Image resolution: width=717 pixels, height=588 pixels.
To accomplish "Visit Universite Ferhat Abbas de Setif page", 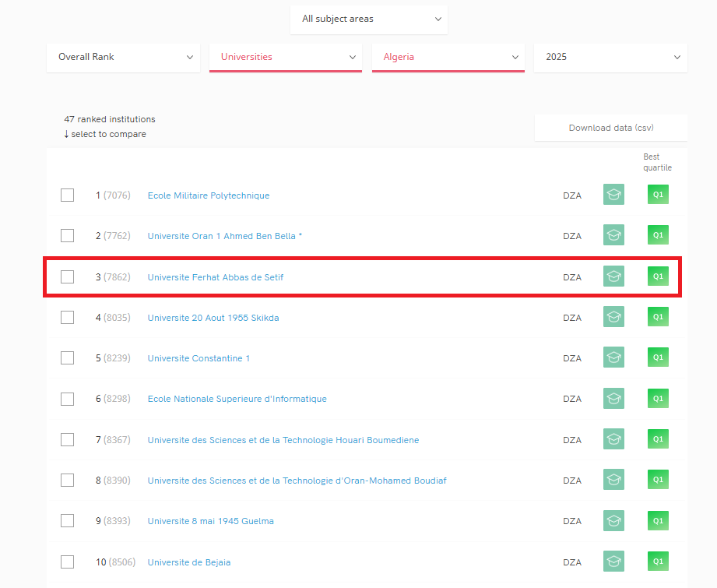I will 216,277.
